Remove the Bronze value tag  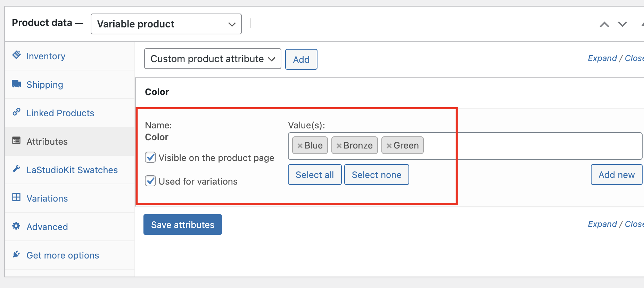[x=339, y=146]
